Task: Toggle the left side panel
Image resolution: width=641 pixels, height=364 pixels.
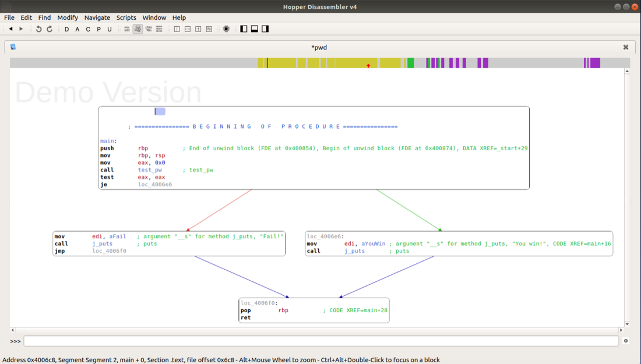Action: pyautogui.click(x=244, y=29)
